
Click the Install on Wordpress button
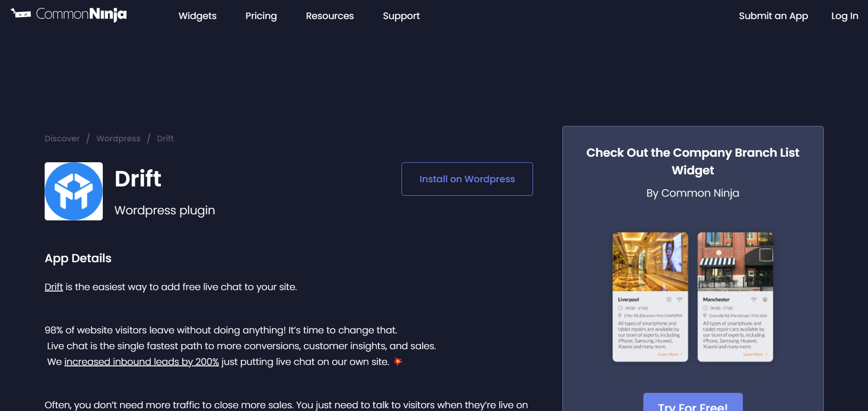click(467, 179)
